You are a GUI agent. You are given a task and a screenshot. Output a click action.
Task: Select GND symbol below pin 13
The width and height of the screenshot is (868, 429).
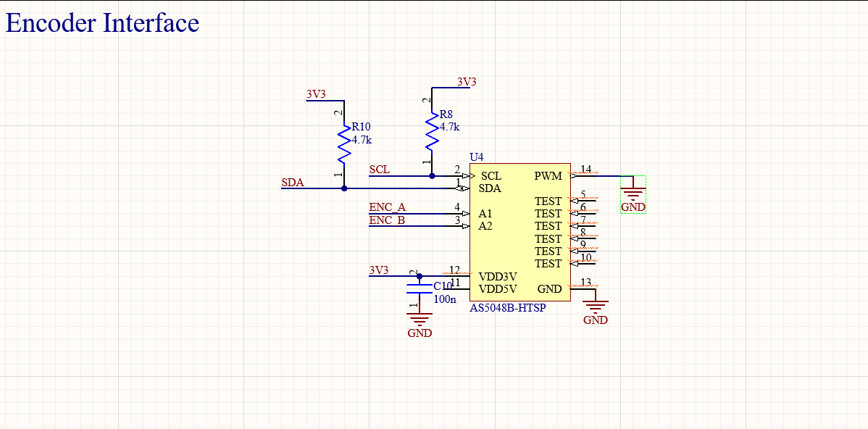pyautogui.click(x=596, y=308)
